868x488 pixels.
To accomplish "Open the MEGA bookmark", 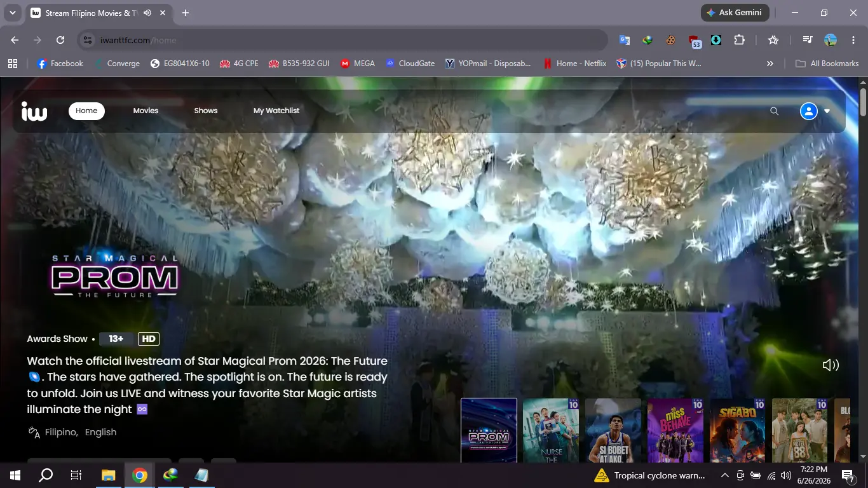I will coord(358,64).
